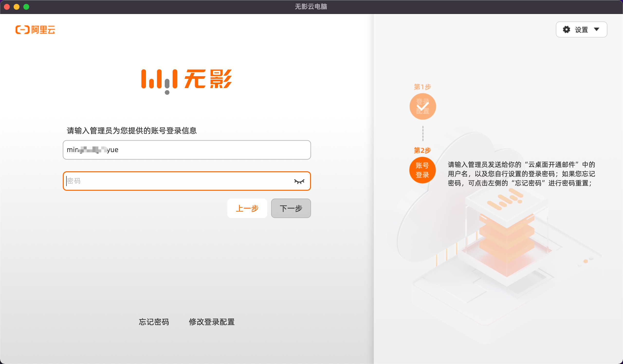The width and height of the screenshot is (623, 364).
Task: Click the step 2 账号登录 circle
Action: pyautogui.click(x=422, y=170)
